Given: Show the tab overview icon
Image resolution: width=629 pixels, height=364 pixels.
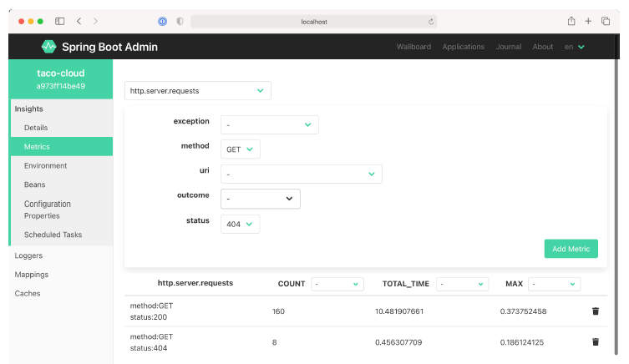Looking at the screenshot, I should [606, 21].
